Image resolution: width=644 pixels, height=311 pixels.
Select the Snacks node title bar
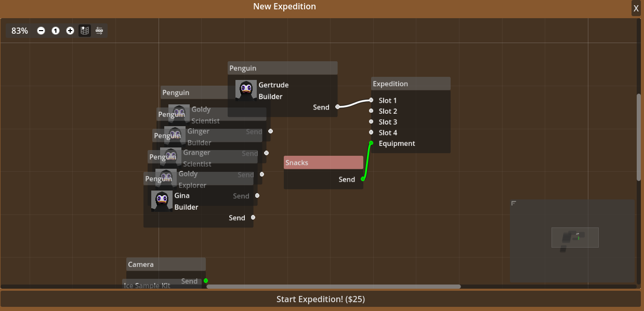[x=323, y=163]
